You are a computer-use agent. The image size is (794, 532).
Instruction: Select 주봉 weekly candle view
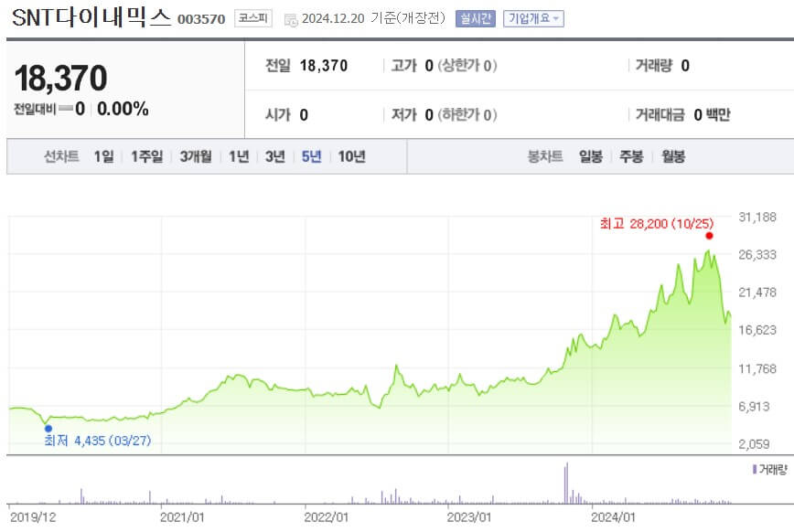point(630,156)
